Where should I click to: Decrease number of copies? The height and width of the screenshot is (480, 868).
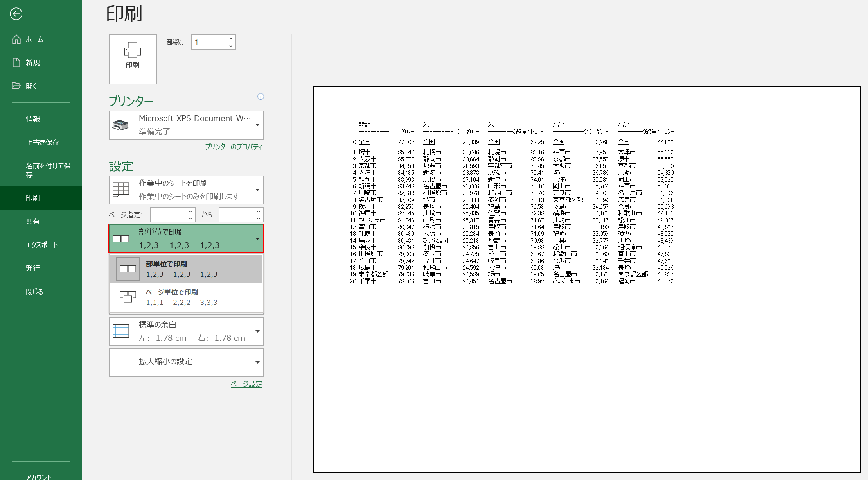[x=231, y=46]
